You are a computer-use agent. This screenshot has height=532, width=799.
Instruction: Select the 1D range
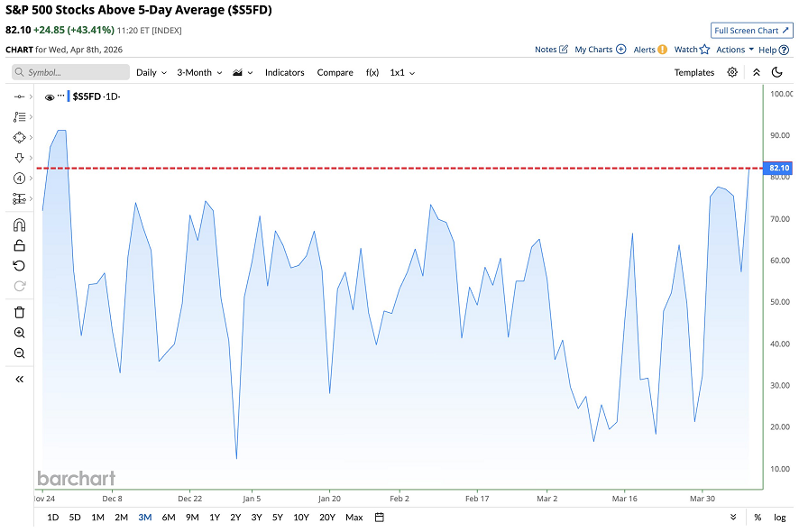pos(53,518)
